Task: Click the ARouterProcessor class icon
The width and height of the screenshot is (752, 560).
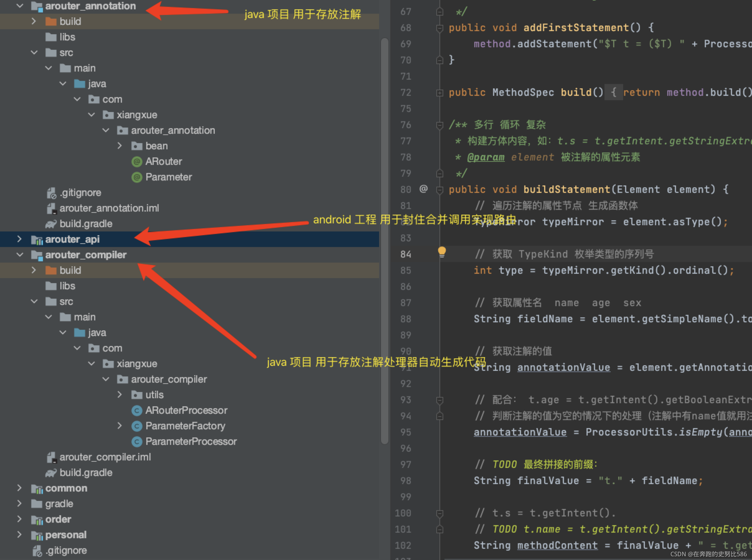Action: [x=137, y=410]
